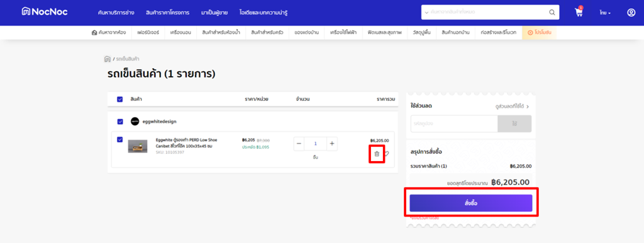Toggle the eggwhitedesign shop checkbox
This screenshot has height=243, width=644.
120,121
